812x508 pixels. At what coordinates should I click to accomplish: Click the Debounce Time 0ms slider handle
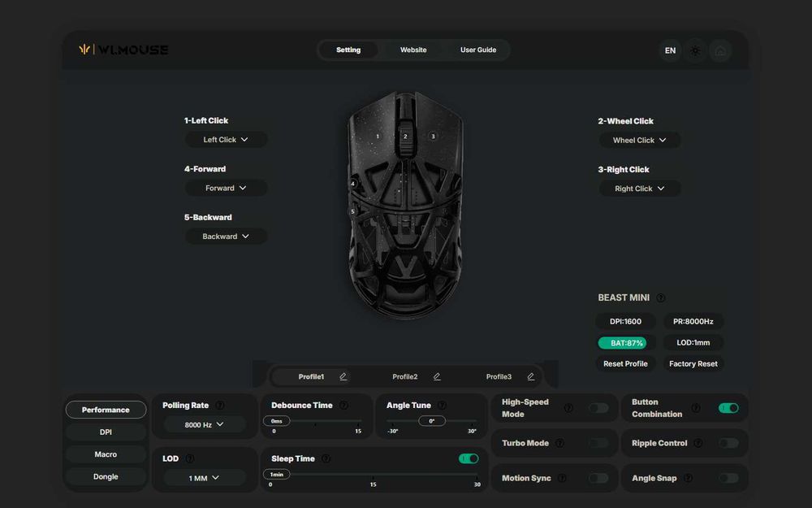pyautogui.click(x=277, y=421)
